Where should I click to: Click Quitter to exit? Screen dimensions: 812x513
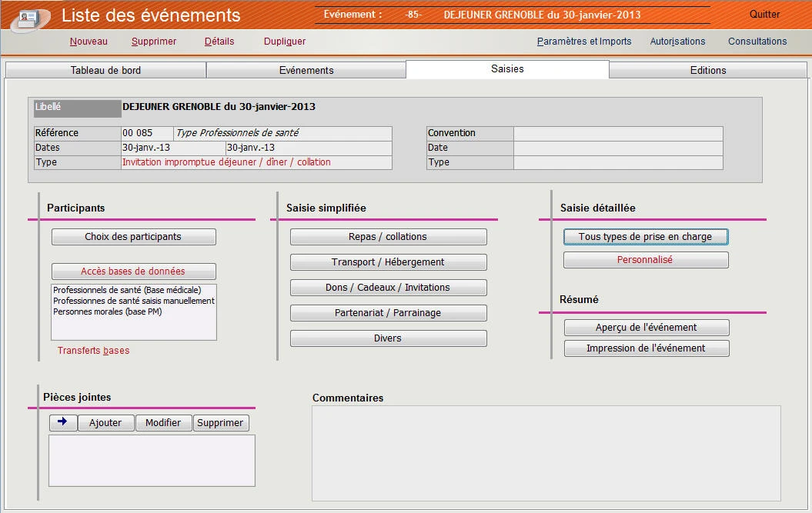point(764,15)
